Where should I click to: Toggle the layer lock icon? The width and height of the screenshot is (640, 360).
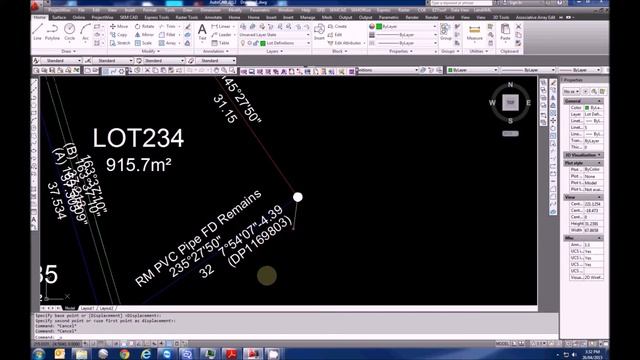pos(256,43)
